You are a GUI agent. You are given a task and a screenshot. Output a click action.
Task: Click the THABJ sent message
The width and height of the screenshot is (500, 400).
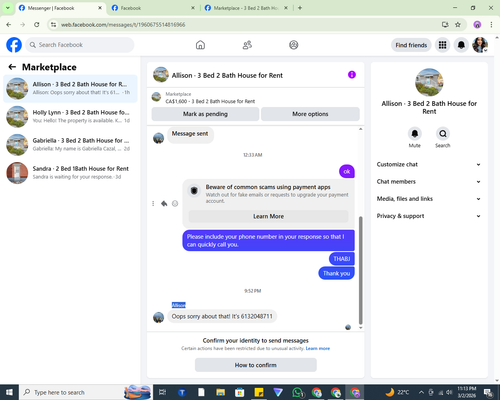coord(342,259)
